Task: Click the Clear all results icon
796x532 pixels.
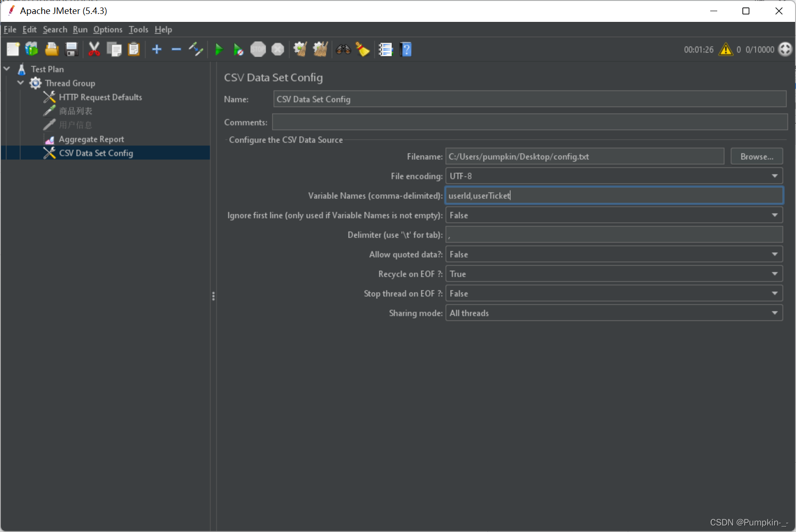Action: click(x=320, y=49)
